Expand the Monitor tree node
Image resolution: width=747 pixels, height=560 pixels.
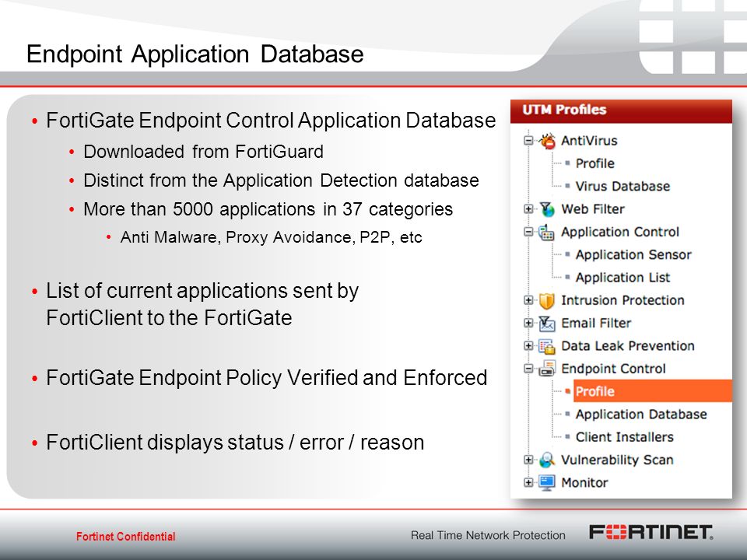[528, 482]
